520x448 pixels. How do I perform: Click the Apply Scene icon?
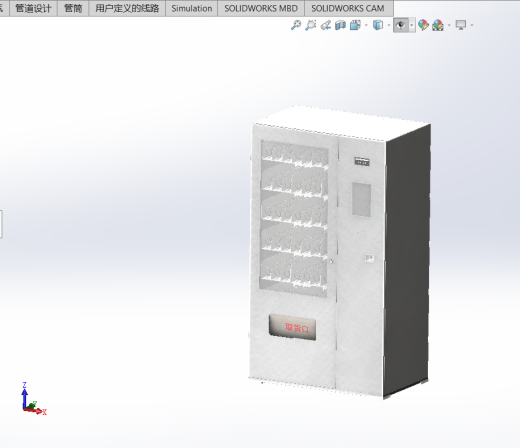coord(438,25)
